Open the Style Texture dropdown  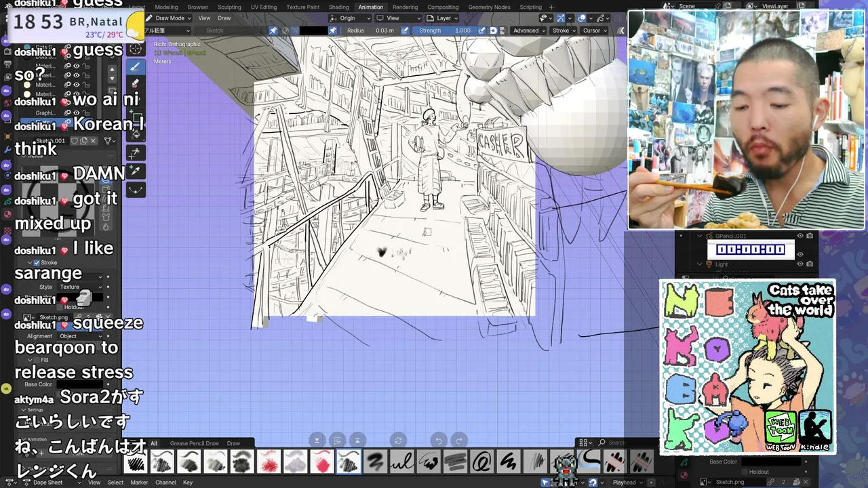click(x=80, y=287)
